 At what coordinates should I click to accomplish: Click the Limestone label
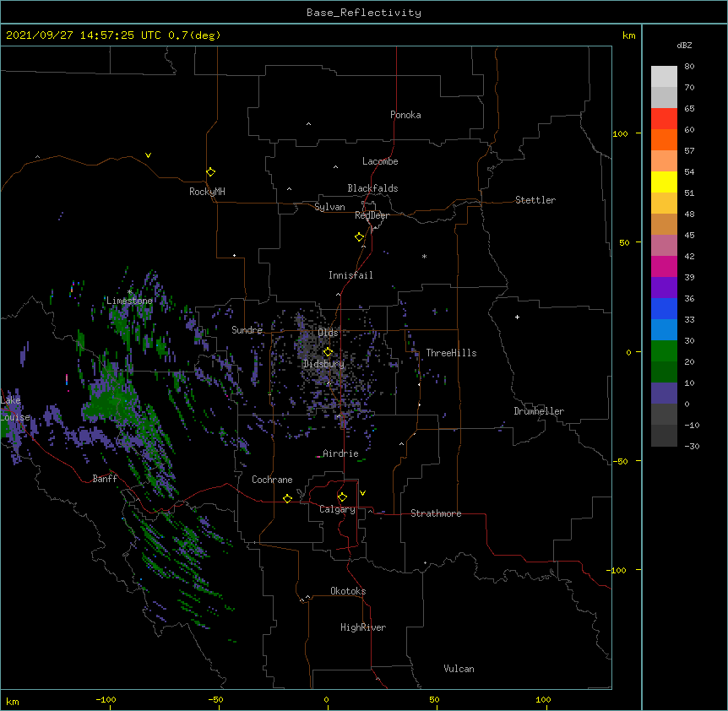point(129,301)
